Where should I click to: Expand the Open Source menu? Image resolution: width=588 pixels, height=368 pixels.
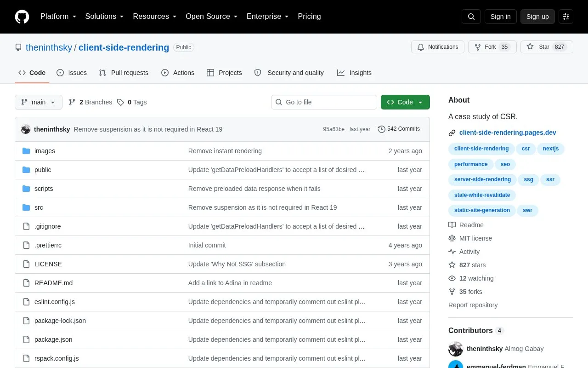tap(212, 17)
